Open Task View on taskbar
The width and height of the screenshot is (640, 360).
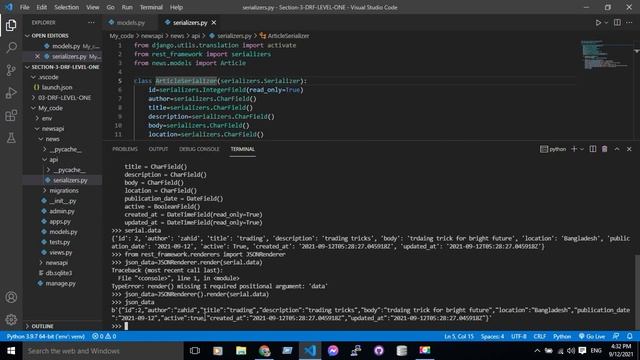coord(195,351)
